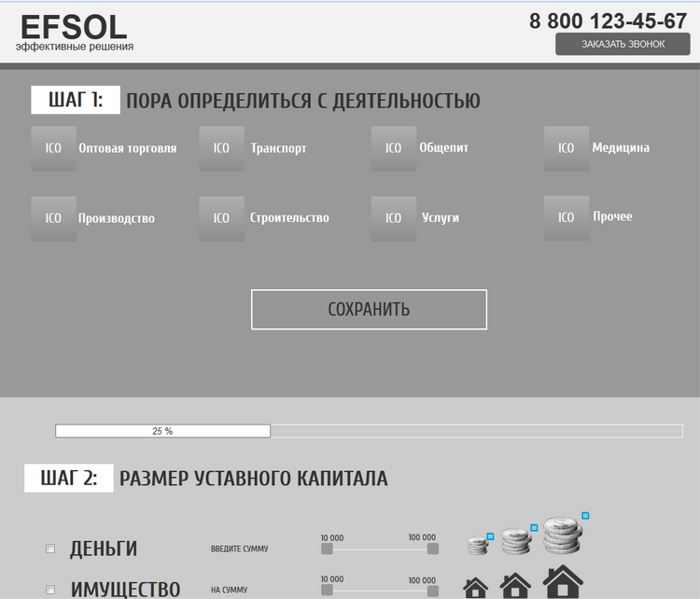700x599 pixels.
Task: Click the ДЕНЬГИ label
Action: [x=104, y=549]
